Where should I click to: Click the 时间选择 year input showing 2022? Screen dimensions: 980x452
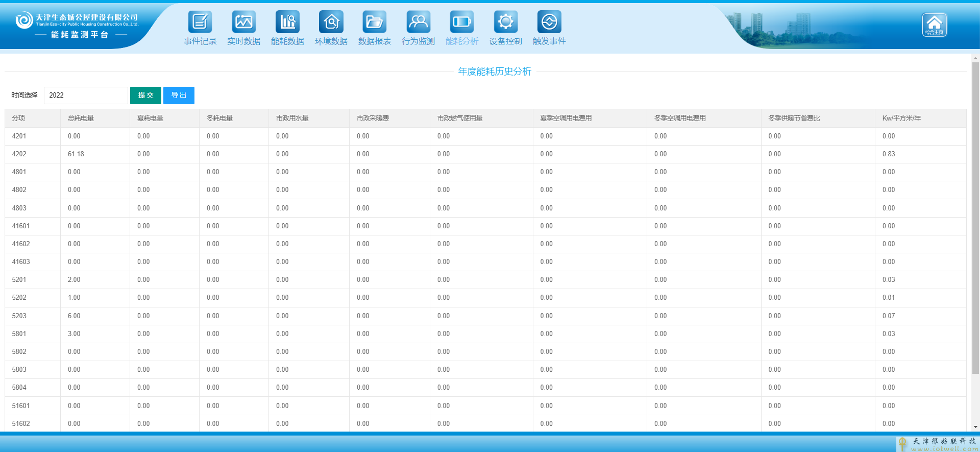click(85, 96)
